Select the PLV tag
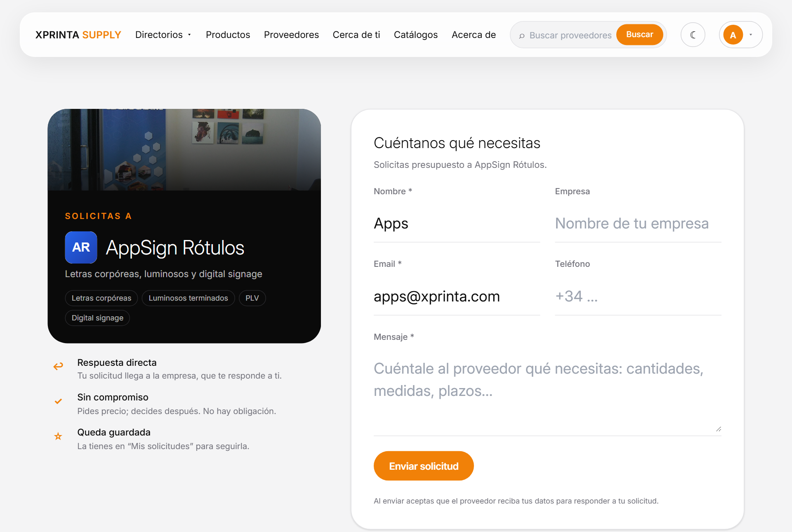This screenshot has width=792, height=532. 252,298
